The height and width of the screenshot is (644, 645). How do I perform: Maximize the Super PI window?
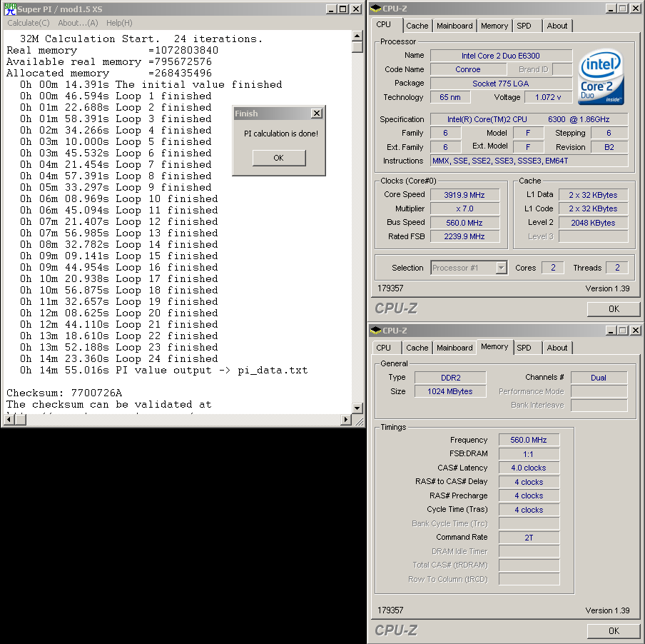(342, 9)
